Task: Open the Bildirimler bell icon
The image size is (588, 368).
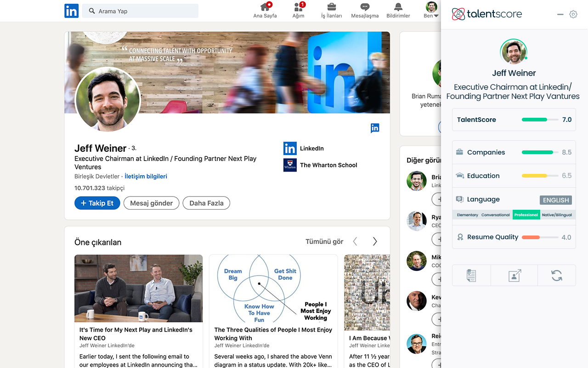Action: click(398, 7)
